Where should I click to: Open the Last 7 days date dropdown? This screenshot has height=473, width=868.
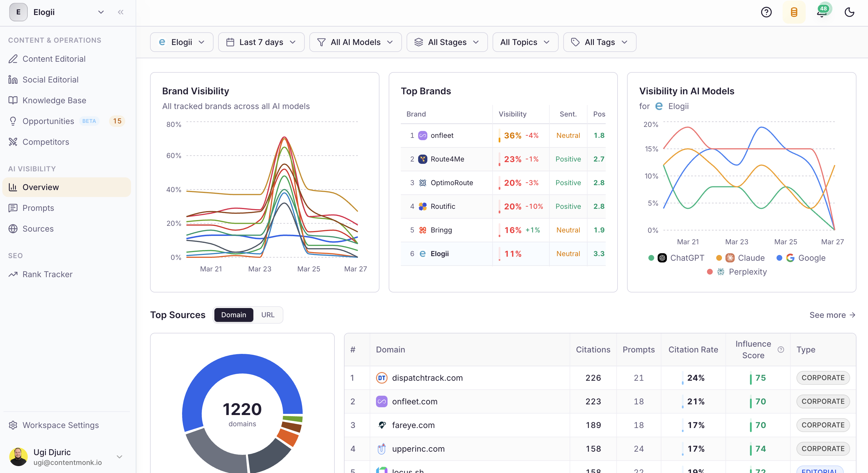point(261,42)
